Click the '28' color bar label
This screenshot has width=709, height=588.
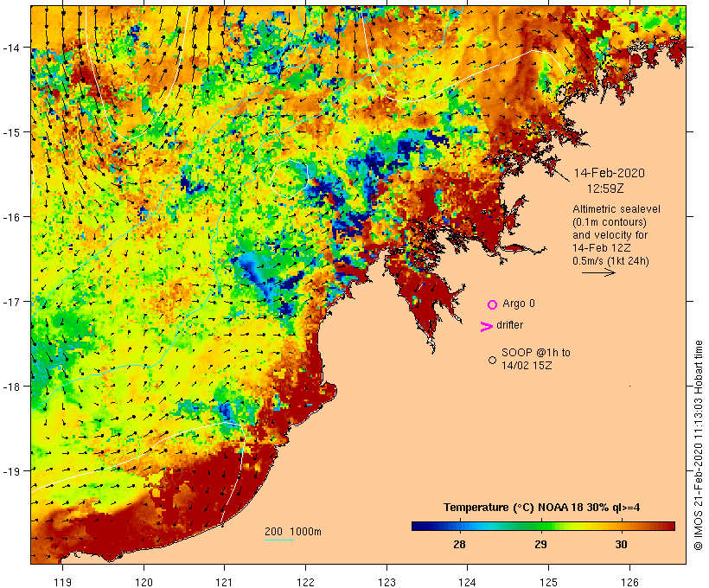point(459,545)
